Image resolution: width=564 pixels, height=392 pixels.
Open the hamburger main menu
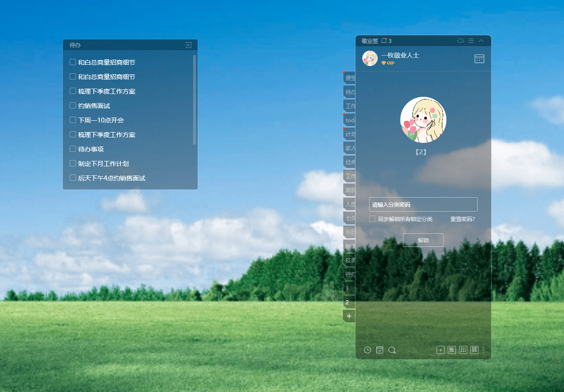pos(471,41)
